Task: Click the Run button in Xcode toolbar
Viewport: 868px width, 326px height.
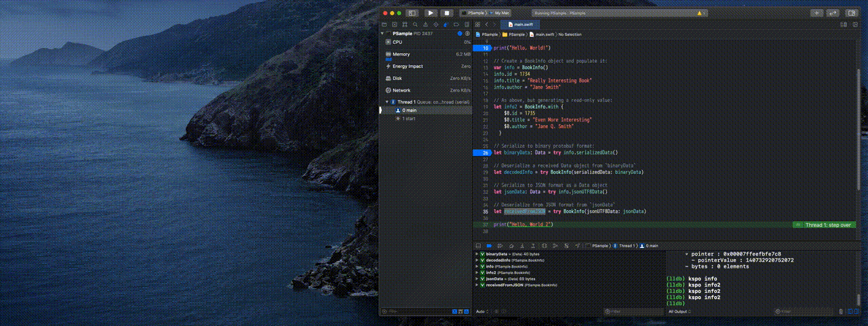Action: [x=431, y=13]
